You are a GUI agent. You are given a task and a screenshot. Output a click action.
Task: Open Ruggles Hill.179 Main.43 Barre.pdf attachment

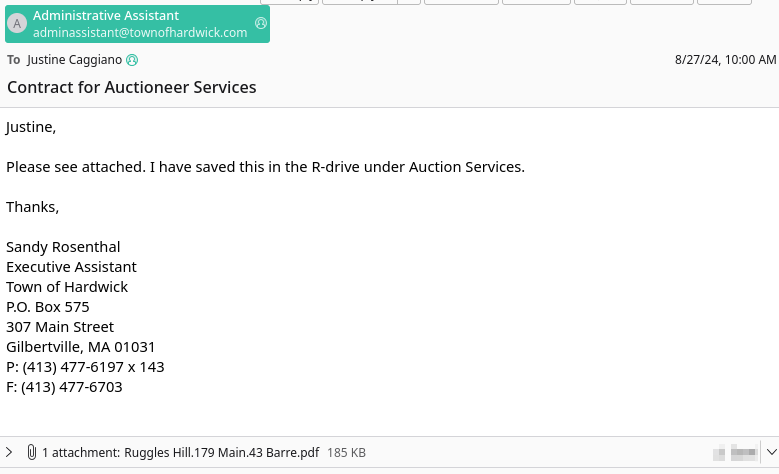[x=222, y=453]
